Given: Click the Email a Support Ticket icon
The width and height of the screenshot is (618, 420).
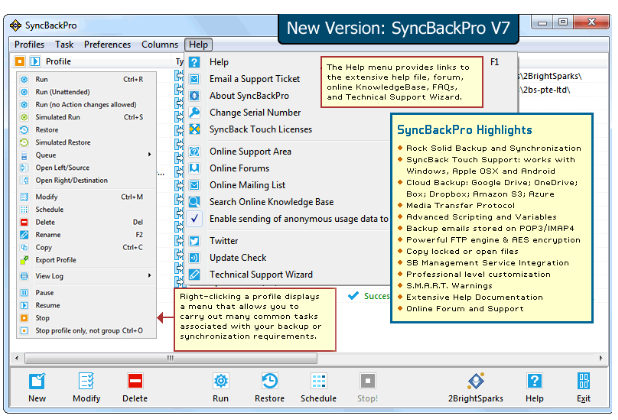Looking at the screenshot, I should pos(194,79).
